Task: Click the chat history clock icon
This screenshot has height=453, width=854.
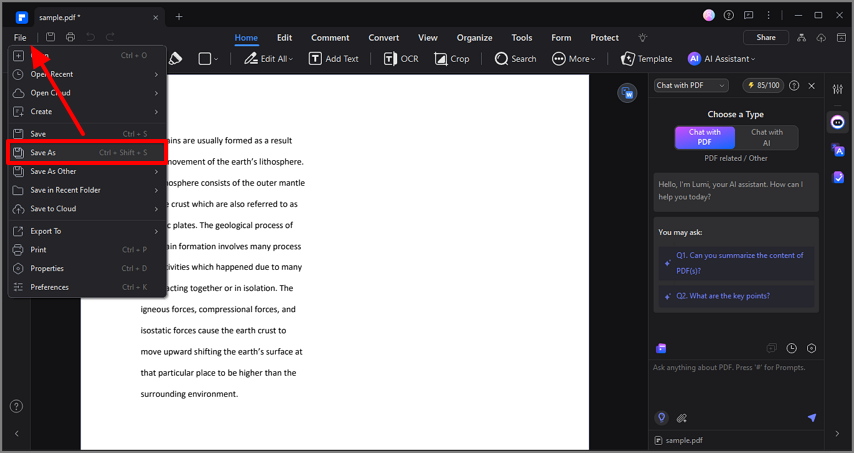Action: tap(791, 348)
